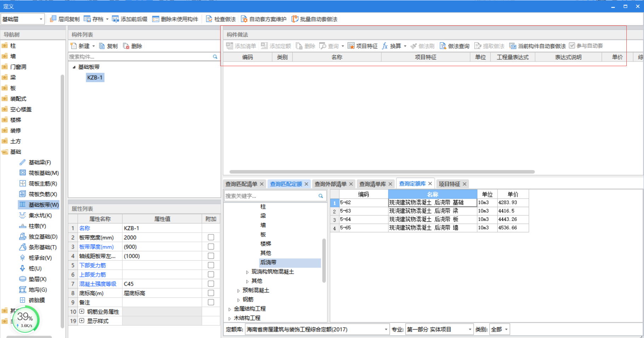Image resolution: width=644 pixels, height=338 pixels.
Task: Click the 换算 fx icon
Action: click(385, 46)
